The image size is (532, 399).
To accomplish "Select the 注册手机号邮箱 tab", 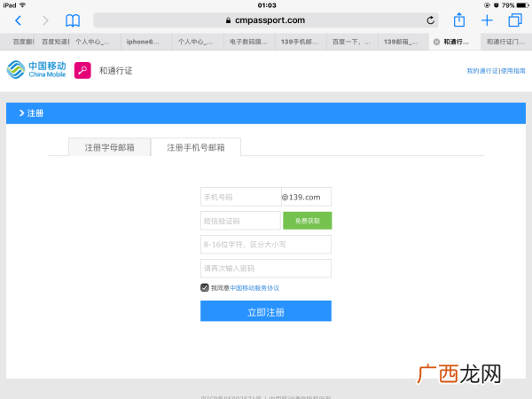I will click(196, 147).
